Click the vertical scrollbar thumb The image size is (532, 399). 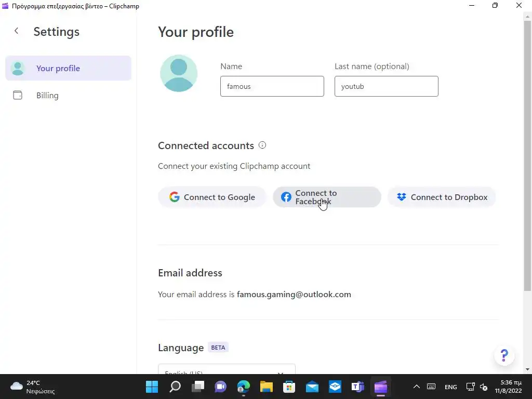(x=528, y=155)
